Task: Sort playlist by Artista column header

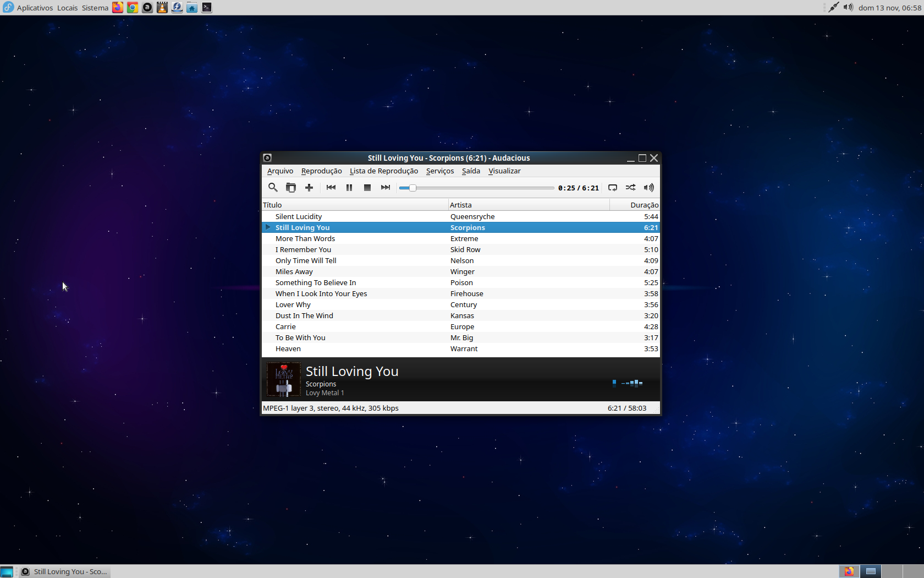Action: click(x=529, y=205)
